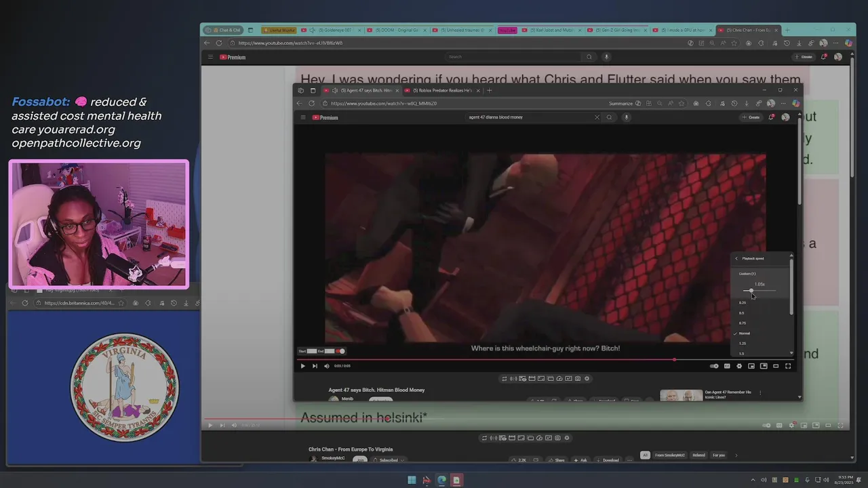The height and width of the screenshot is (488, 868).
Task: Click the Agent 47 video progress bar
Action: [x=545, y=359]
